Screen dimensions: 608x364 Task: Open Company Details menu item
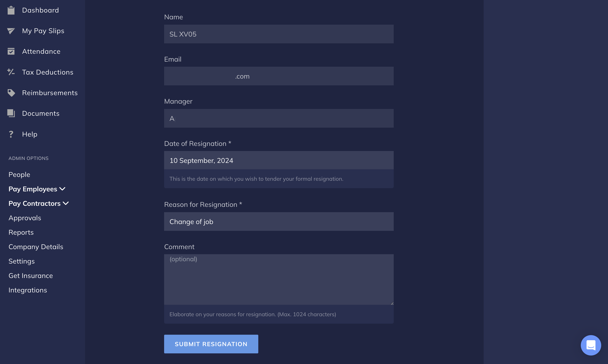click(x=36, y=247)
